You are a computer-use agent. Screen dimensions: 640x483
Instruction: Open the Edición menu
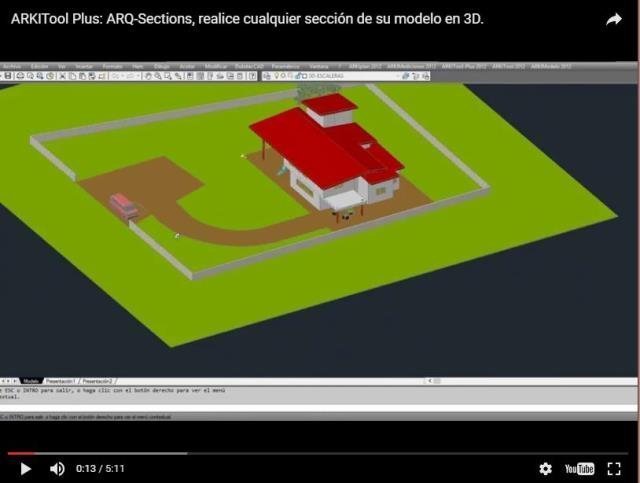[x=40, y=66]
